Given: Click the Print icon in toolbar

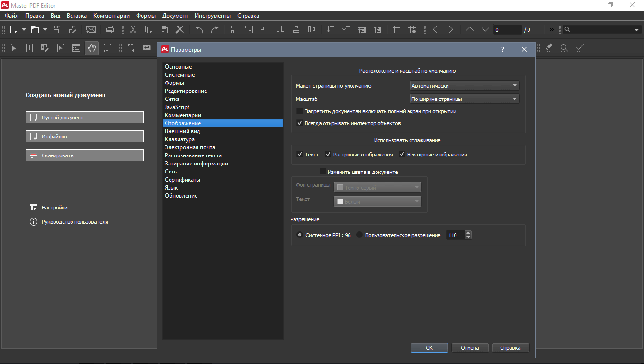Looking at the screenshot, I should [x=110, y=29].
